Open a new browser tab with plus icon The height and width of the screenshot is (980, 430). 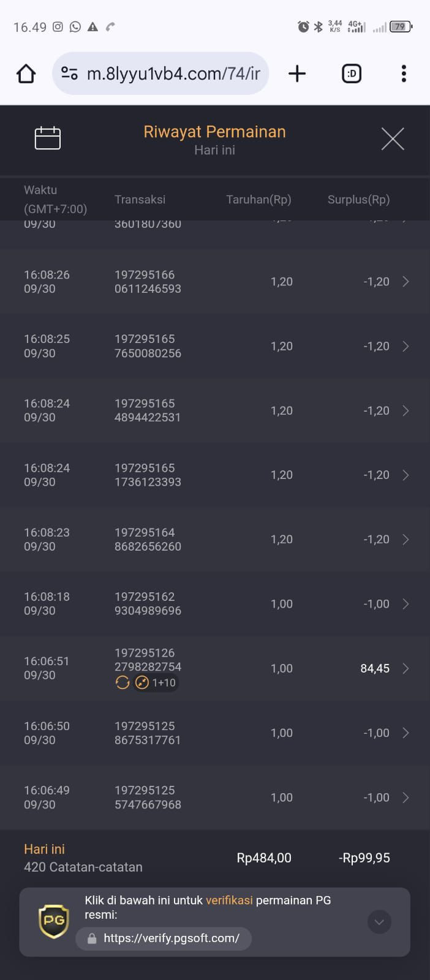pyautogui.click(x=297, y=73)
